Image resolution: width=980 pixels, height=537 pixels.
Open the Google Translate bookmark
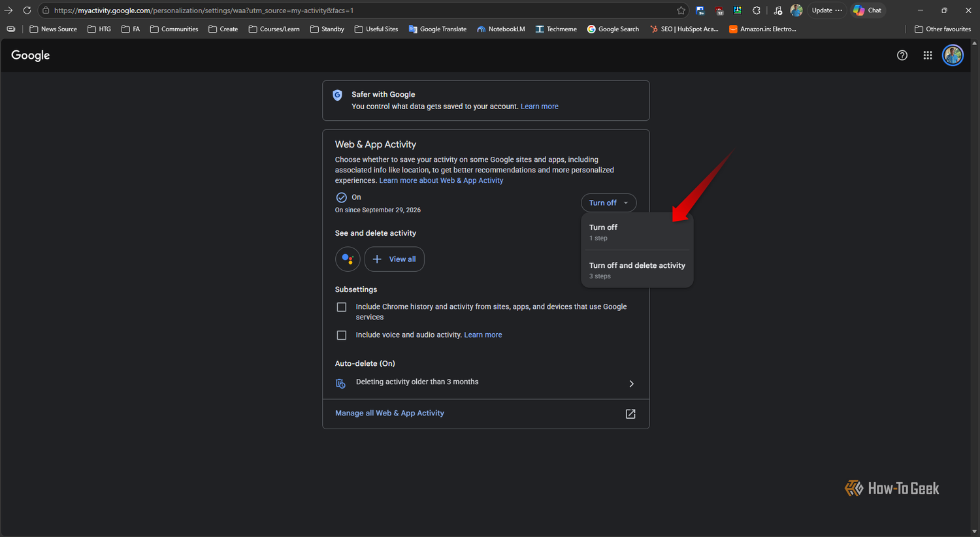tap(438, 29)
